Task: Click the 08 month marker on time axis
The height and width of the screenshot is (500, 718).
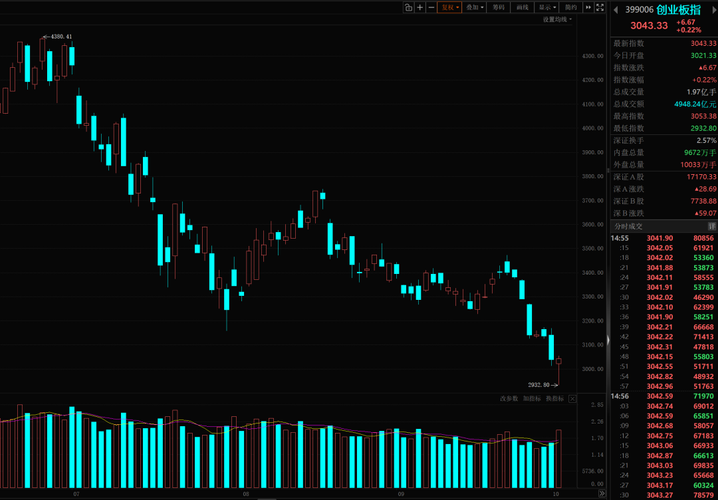Action: point(246,494)
